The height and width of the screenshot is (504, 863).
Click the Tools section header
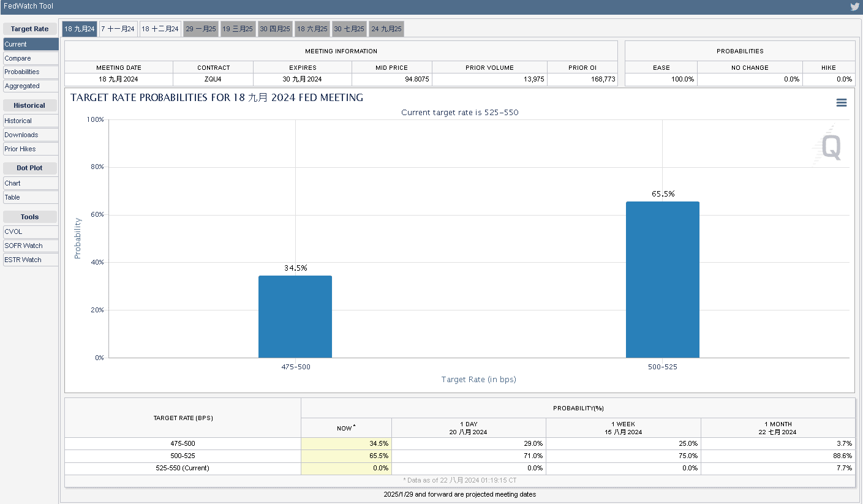point(29,217)
